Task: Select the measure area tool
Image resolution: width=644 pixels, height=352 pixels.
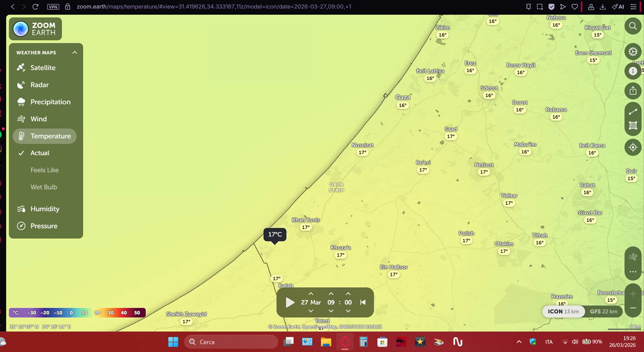Action: pyautogui.click(x=633, y=125)
